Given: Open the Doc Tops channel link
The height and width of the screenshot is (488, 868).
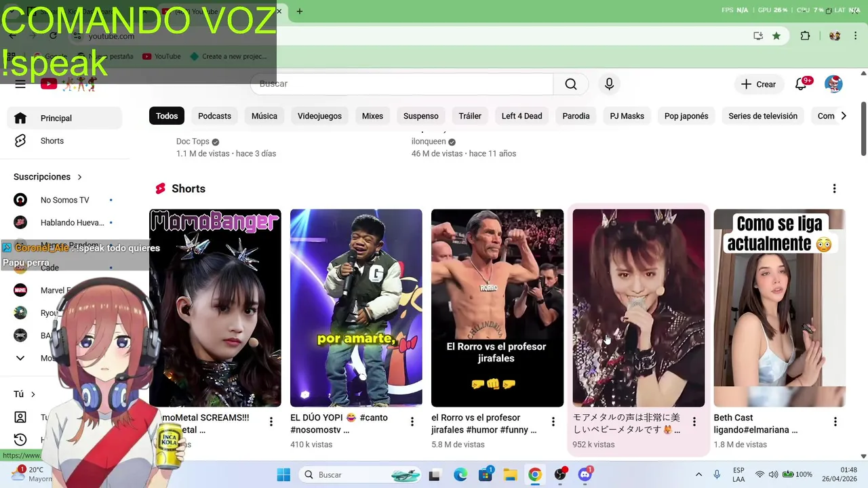Looking at the screenshot, I should pos(193,142).
